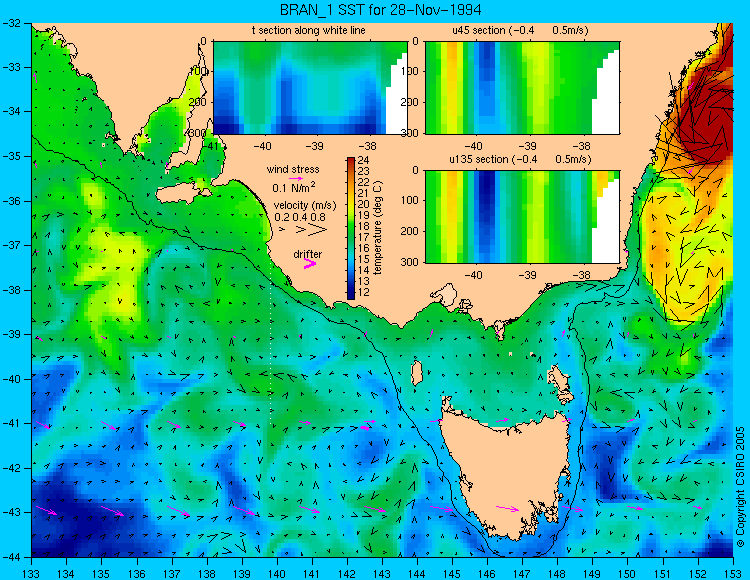
Task: Click the 147 longitude label on bottom axis
Action: 522,573
